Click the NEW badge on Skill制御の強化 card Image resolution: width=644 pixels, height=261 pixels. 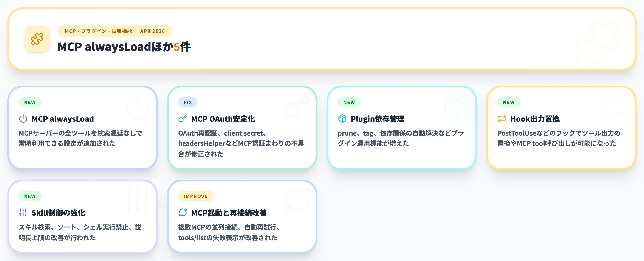tap(30, 196)
